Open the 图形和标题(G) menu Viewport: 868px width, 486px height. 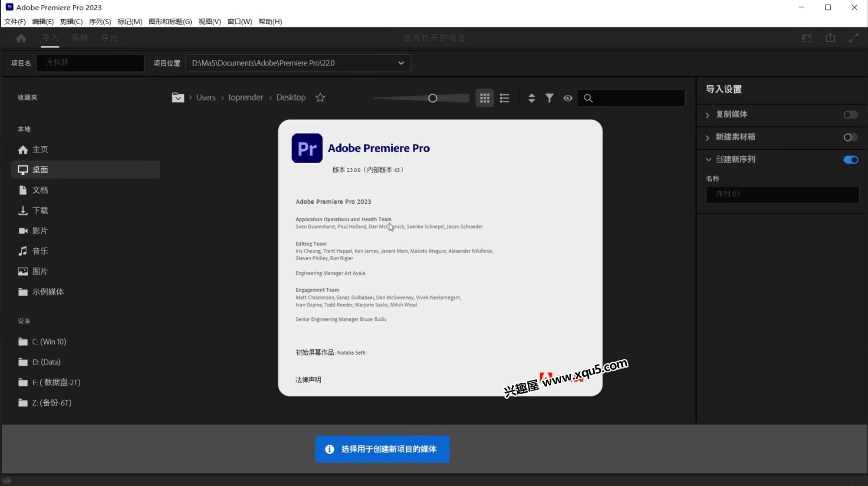(170, 22)
